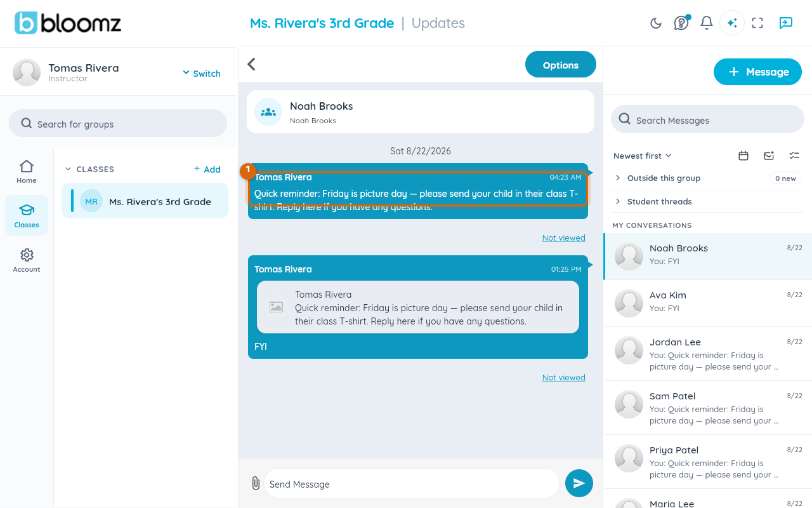This screenshot has width=812, height=508.
Task: Click Tomas Rivera profile avatar
Action: point(27,72)
